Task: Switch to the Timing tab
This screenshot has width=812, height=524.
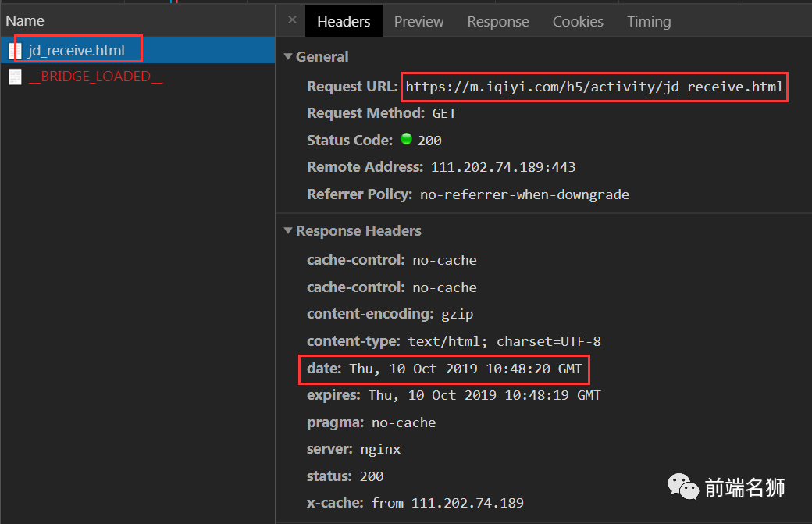Action: [x=649, y=22]
